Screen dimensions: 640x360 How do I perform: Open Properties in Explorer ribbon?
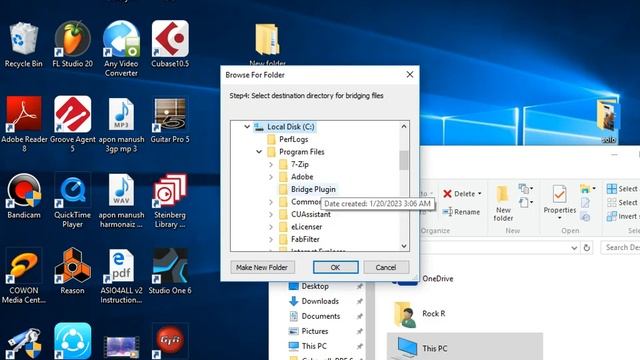tap(560, 203)
